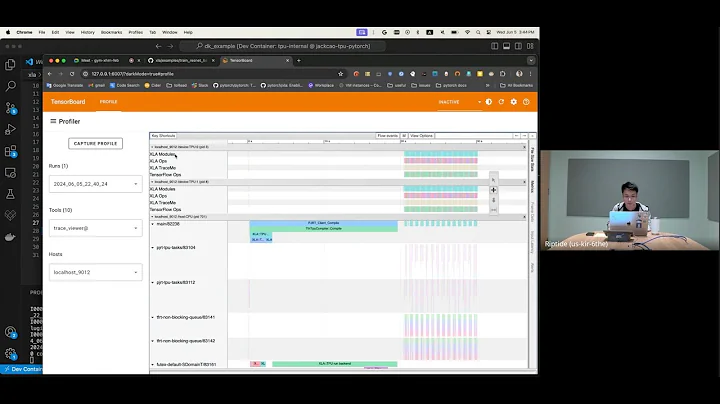This screenshot has height=404, width=720.
Task: Collapse pjrt-tpu-tasks/83104 thread
Action: click(153, 247)
